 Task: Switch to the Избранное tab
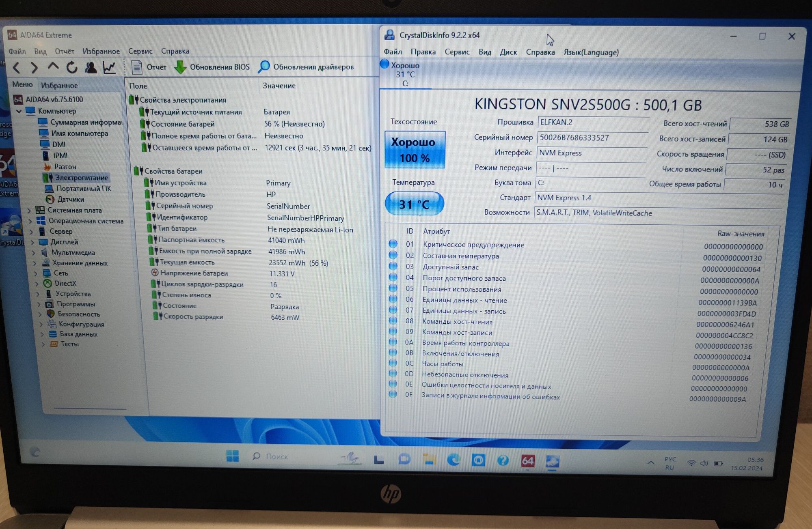[59, 86]
